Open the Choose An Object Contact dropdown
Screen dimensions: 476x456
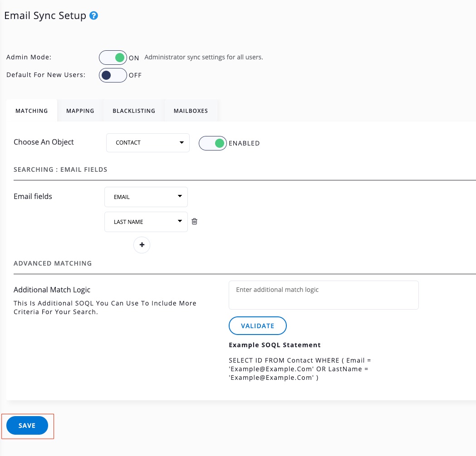click(148, 142)
